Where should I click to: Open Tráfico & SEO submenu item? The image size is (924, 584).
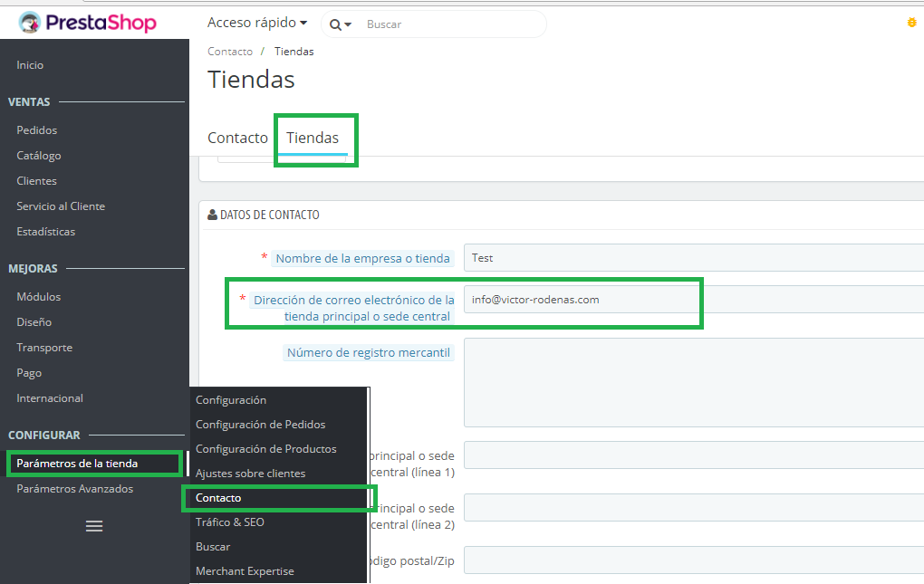coord(230,522)
